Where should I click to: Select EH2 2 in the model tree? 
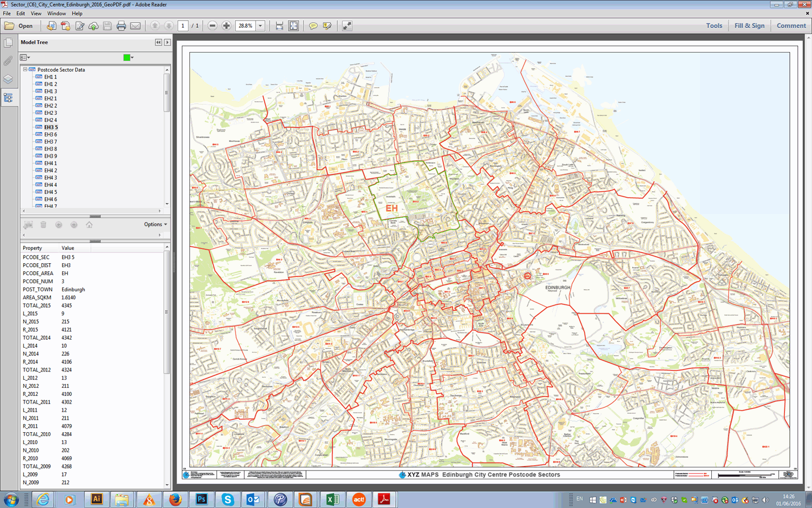pyautogui.click(x=50, y=106)
